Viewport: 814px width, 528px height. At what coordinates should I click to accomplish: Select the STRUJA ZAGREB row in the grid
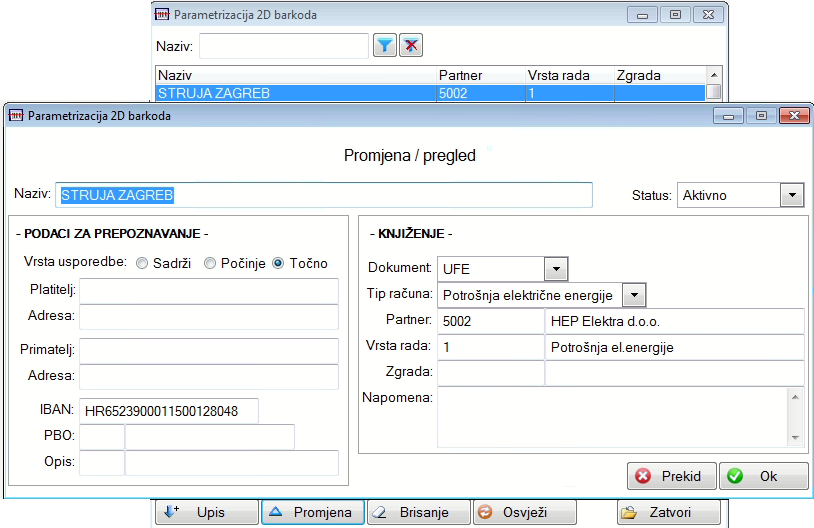[x=430, y=93]
